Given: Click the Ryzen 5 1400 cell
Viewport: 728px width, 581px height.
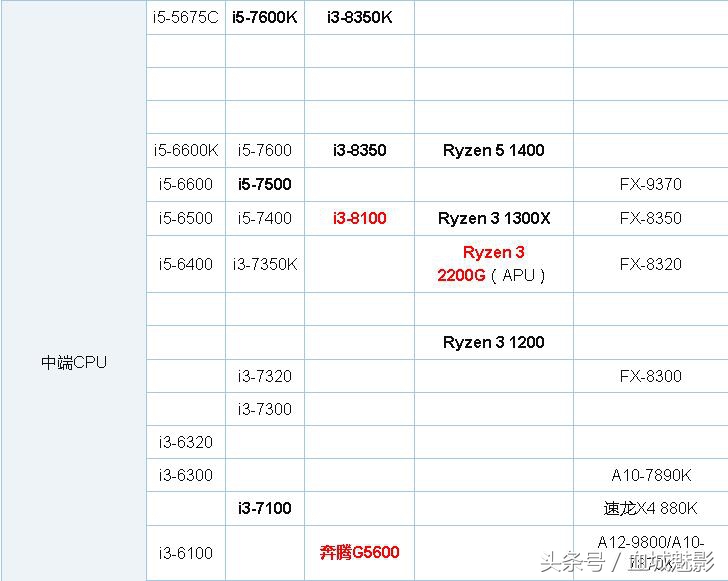Looking at the screenshot, I should 494,150.
